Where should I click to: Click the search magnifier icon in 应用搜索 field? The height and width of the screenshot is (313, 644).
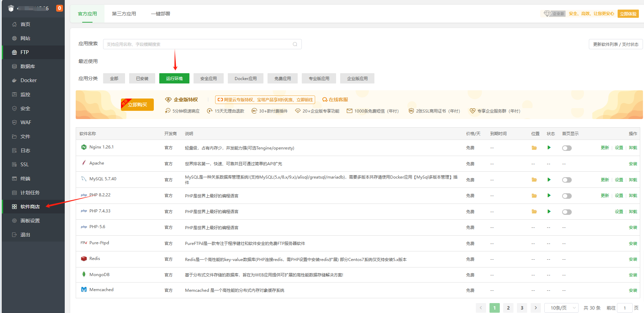(295, 44)
